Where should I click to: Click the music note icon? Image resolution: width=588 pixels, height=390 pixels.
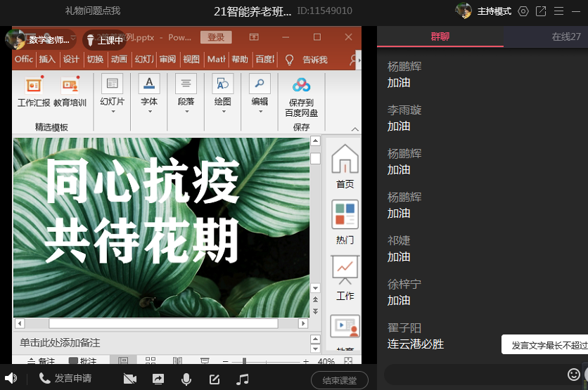coord(243,379)
